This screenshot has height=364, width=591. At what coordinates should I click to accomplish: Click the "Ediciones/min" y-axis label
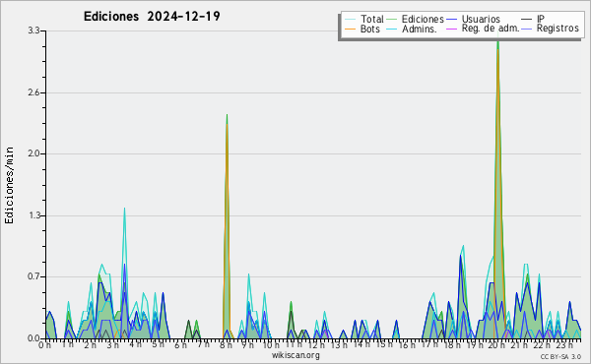[9, 185]
